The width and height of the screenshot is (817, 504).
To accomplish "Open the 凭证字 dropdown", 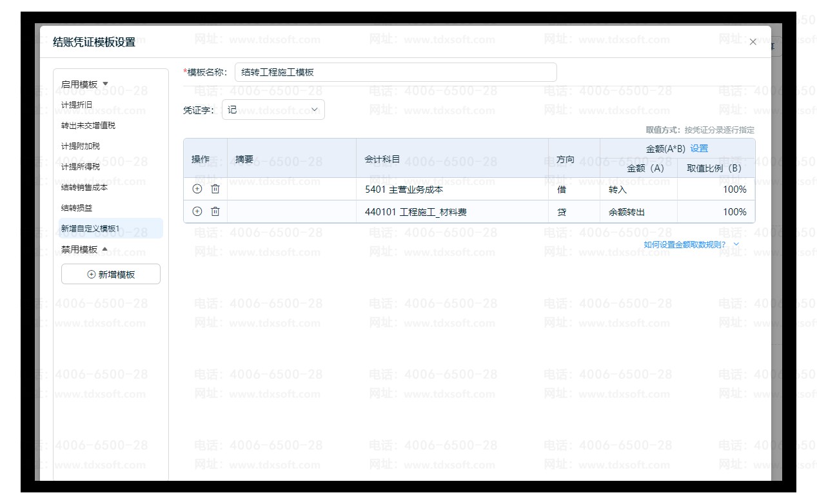I will (x=273, y=110).
